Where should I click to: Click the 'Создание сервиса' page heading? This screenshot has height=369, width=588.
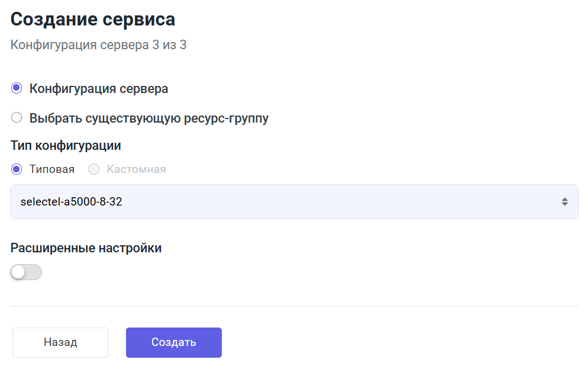point(92,19)
